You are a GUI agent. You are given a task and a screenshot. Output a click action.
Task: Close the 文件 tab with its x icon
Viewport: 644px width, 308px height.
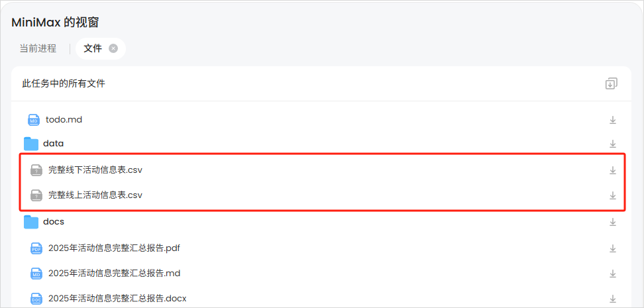click(113, 48)
